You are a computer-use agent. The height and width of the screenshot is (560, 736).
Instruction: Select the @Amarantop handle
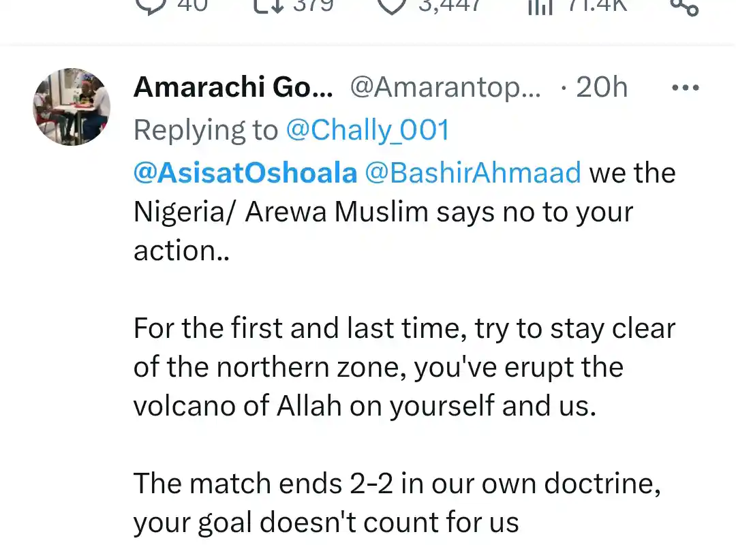tap(446, 87)
